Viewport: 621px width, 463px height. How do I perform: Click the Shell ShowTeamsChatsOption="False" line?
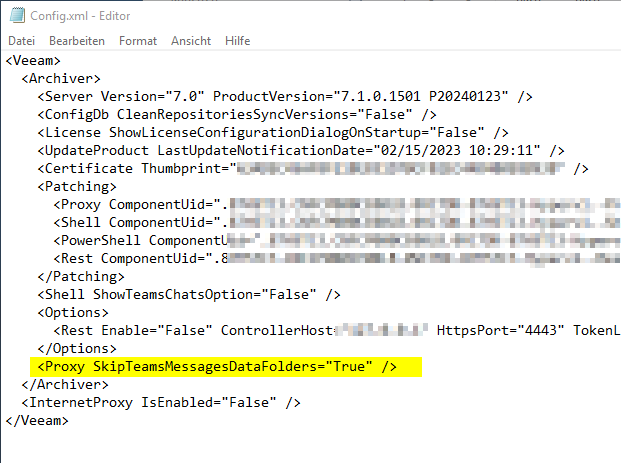(x=189, y=295)
